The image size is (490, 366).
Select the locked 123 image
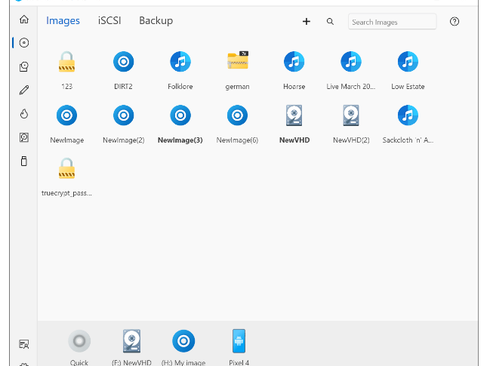click(67, 70)
